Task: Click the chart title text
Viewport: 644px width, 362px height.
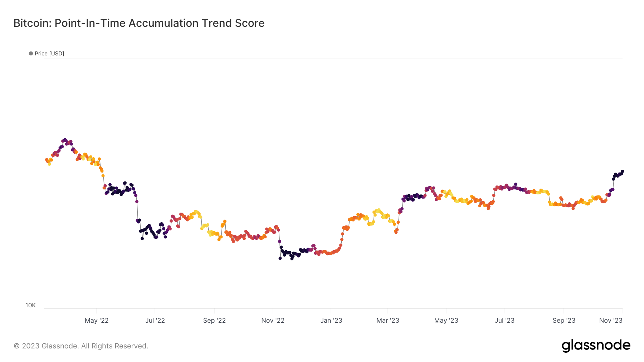Action: [x=139, y=23]
